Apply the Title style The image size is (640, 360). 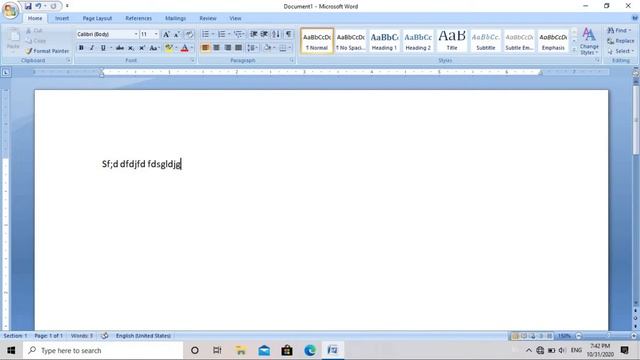click(452, 41)
